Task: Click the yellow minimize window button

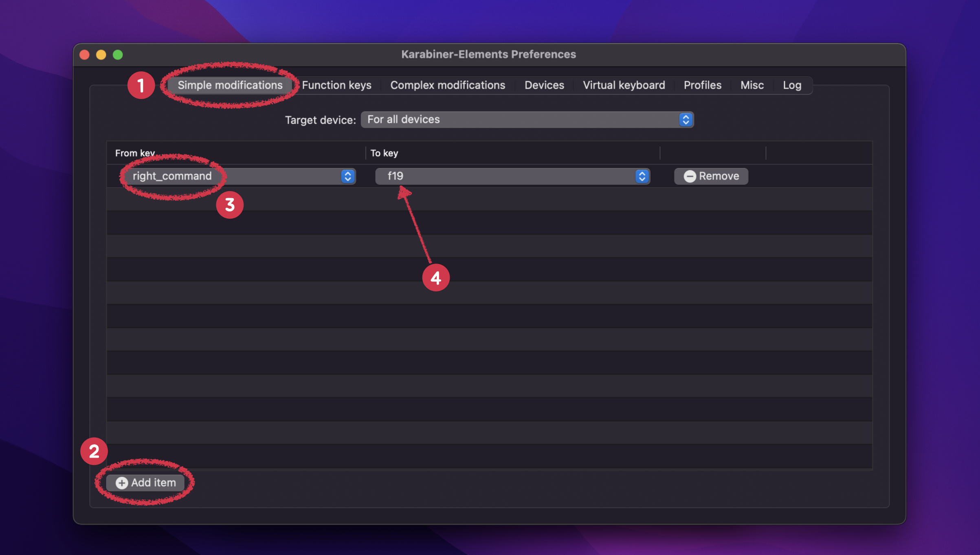Action: click(x=101, y=55)
